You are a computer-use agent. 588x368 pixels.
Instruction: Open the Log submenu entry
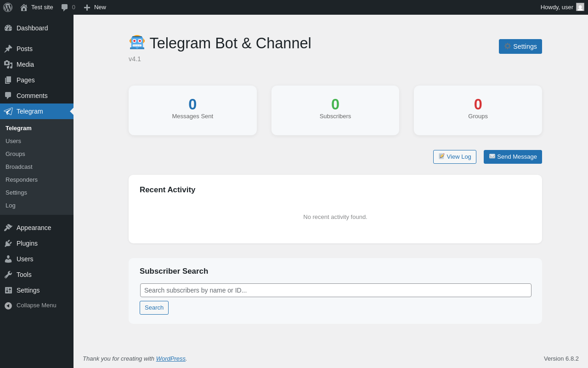(x=11, y=206)
